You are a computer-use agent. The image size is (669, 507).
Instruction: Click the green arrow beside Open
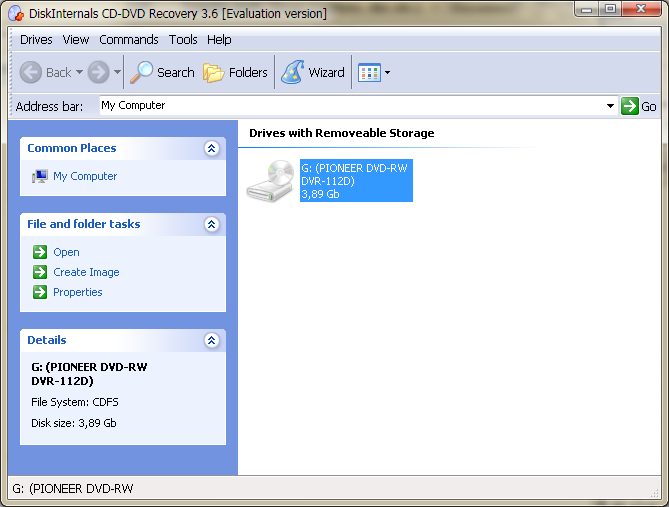point(40,252)
